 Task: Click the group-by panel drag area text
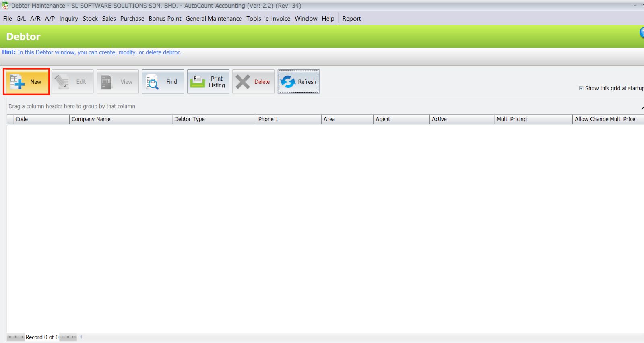tap(72, 106)
